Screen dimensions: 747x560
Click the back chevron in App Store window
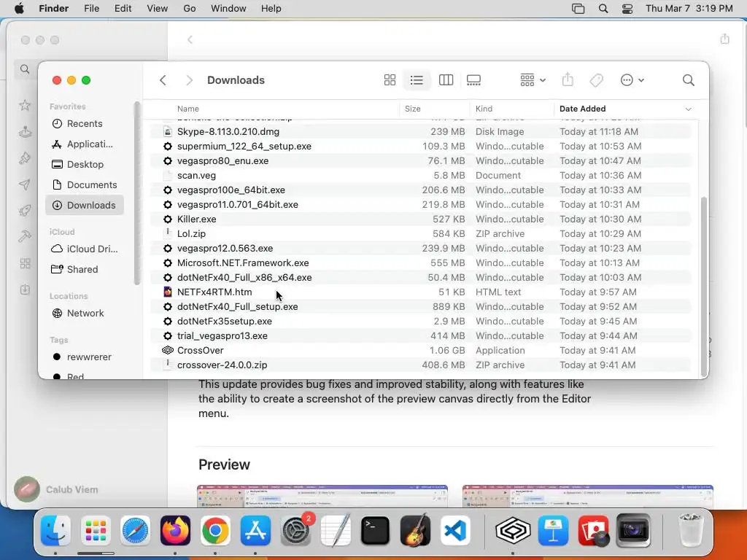click(190, 39)
